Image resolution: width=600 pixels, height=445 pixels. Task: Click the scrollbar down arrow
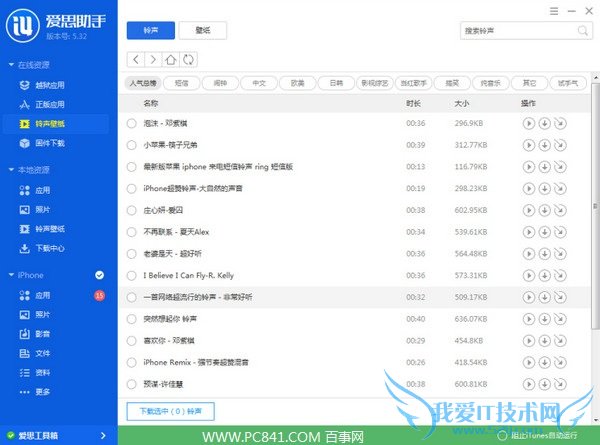[596, 420]
